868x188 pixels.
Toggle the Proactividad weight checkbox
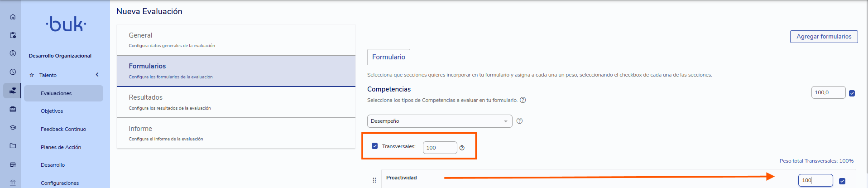(x=842, y=181)
